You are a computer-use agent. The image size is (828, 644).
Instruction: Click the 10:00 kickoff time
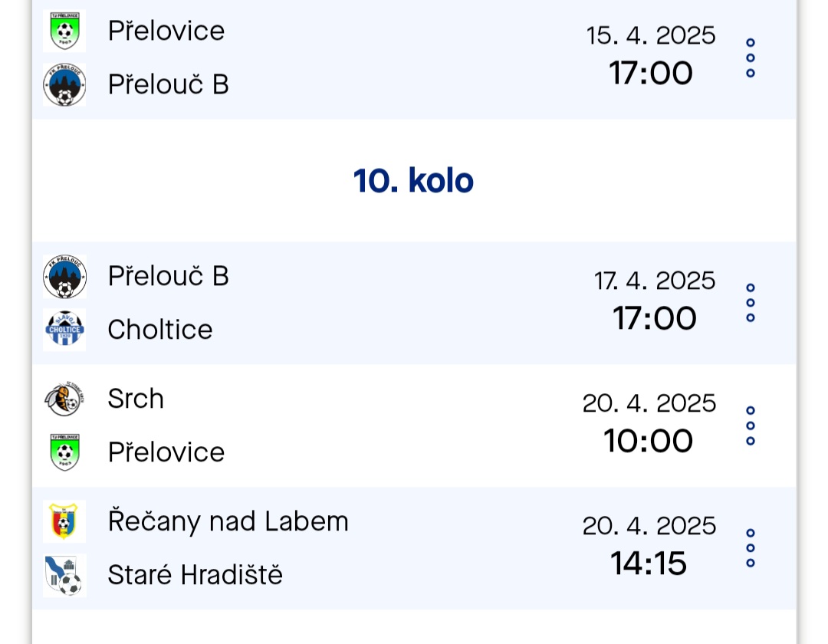point(649,441)
